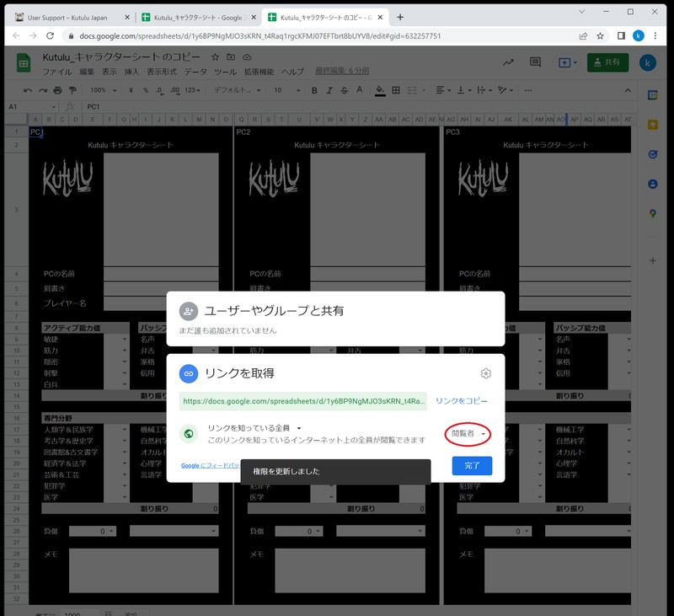Image resolution: width=674 pixels, height=616 pixels.
Task: Click the print icon in toolbar
Action: [x=57, y=90]
